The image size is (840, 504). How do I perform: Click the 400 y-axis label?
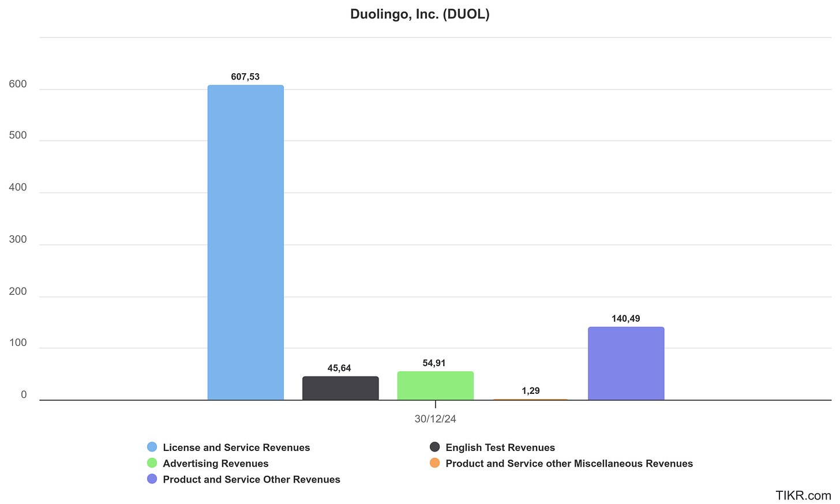tap(18, 187)
